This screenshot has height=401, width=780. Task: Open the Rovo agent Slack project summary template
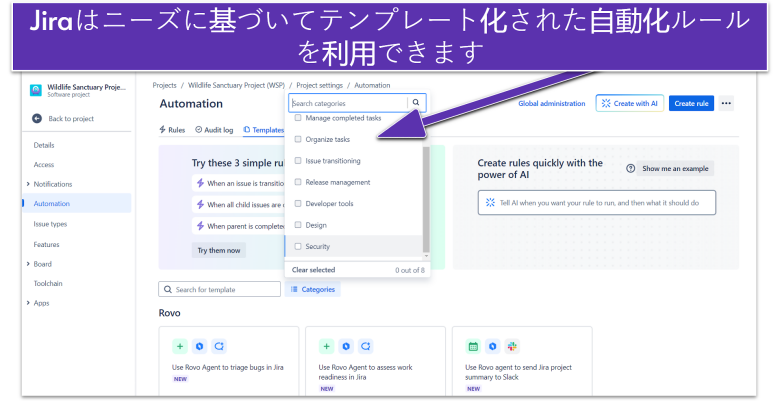pos(522,362)
